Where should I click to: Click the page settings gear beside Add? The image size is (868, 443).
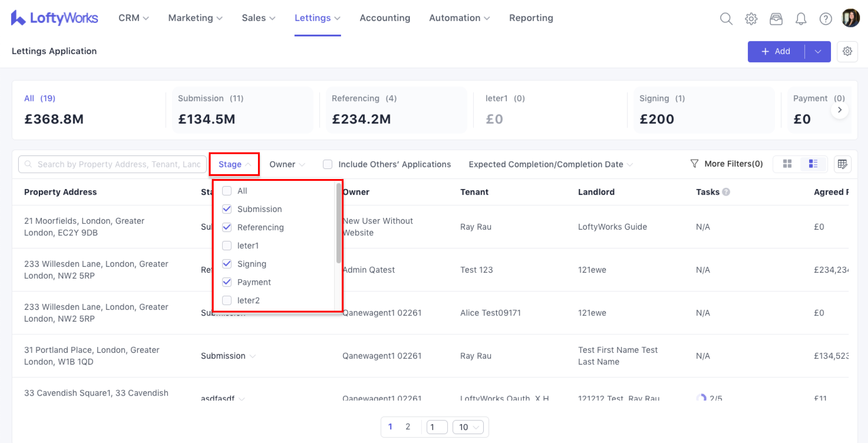coord(847,52)
